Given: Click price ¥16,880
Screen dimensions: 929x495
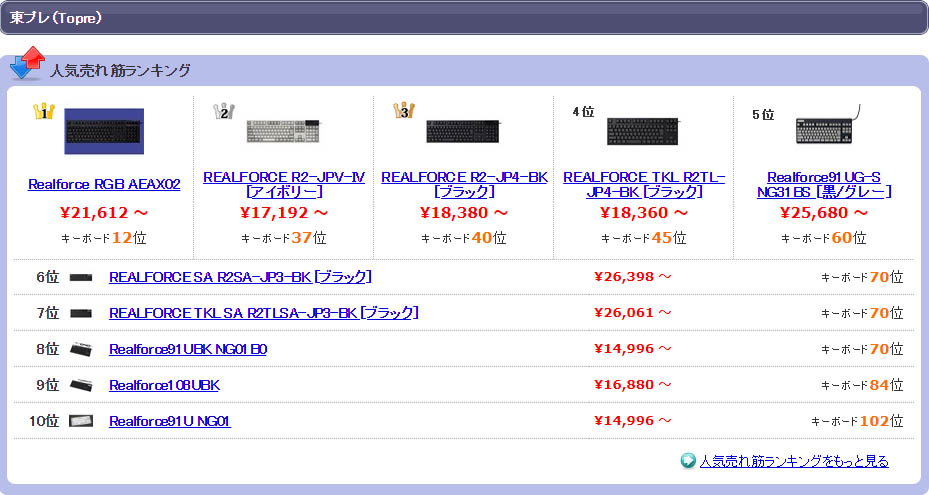Looking at the screenshot, I should click(x=633, y=385).
